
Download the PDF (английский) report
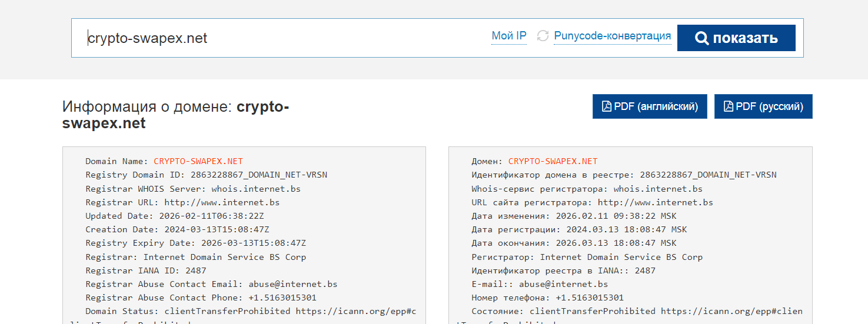(650, 106)
